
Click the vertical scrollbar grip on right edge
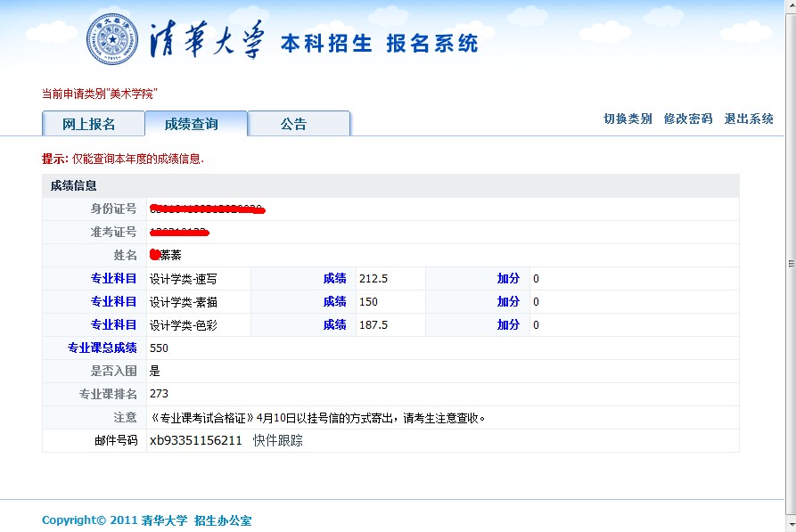click(791, 264)
